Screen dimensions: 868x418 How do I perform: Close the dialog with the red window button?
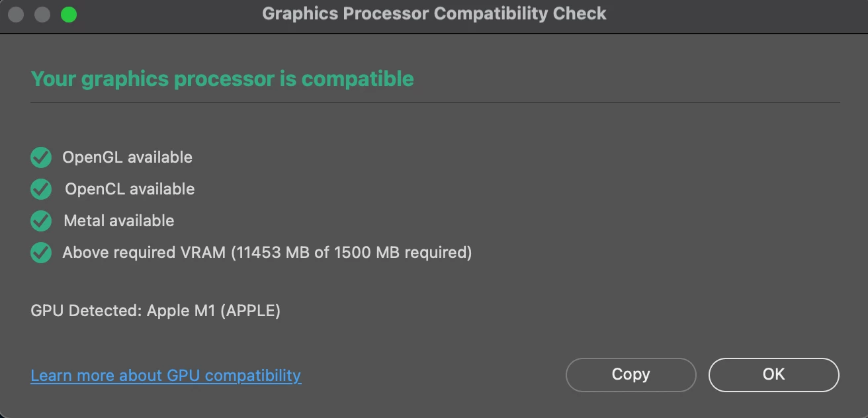click(16, 14)
